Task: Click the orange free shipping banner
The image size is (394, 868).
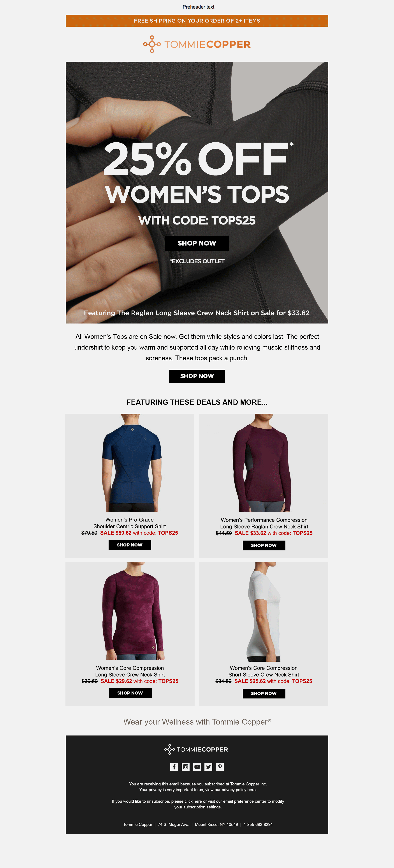Action: pos(197,21)
